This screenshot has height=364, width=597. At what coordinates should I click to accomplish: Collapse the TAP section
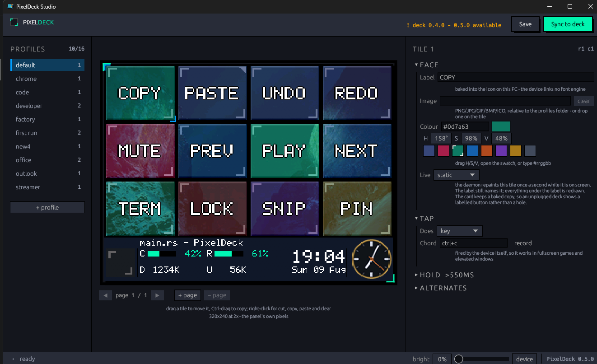pos(424,218)
